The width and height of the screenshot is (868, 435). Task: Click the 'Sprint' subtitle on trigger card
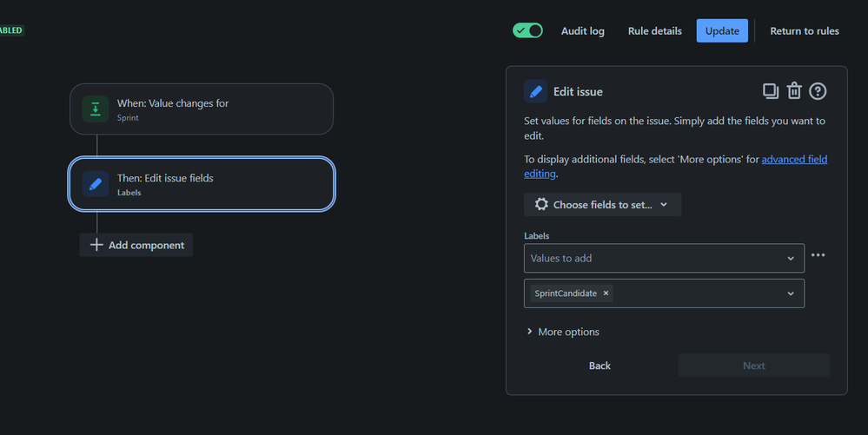[x=128, y=118]
